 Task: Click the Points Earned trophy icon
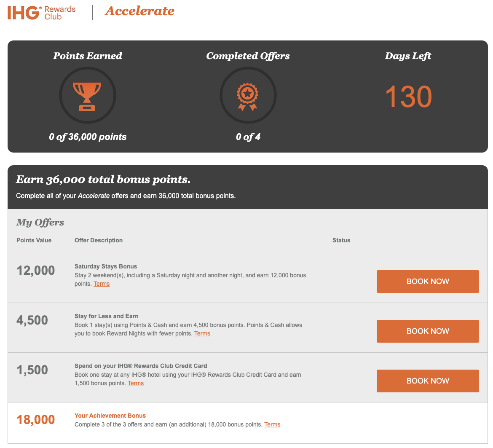click(87, 97)
